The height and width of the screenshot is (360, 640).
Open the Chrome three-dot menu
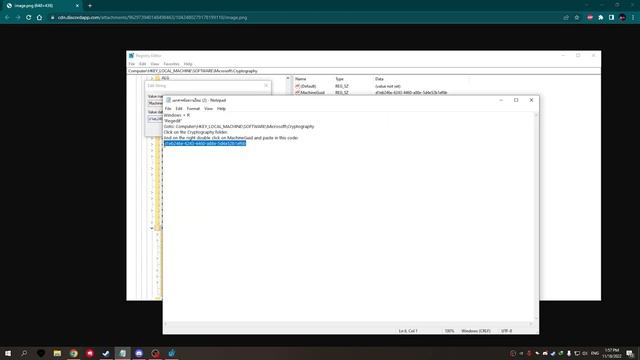click(x=633, y=18)
